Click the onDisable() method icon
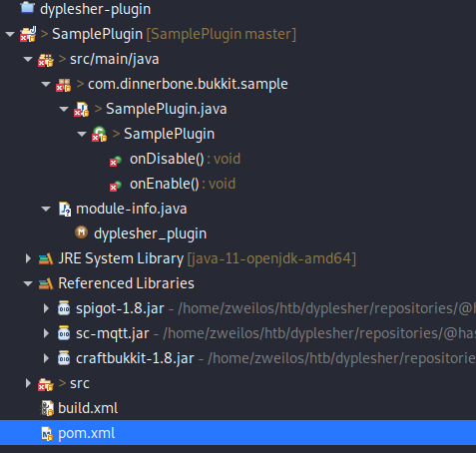This screenshot has width=476, height=453. 116,161
